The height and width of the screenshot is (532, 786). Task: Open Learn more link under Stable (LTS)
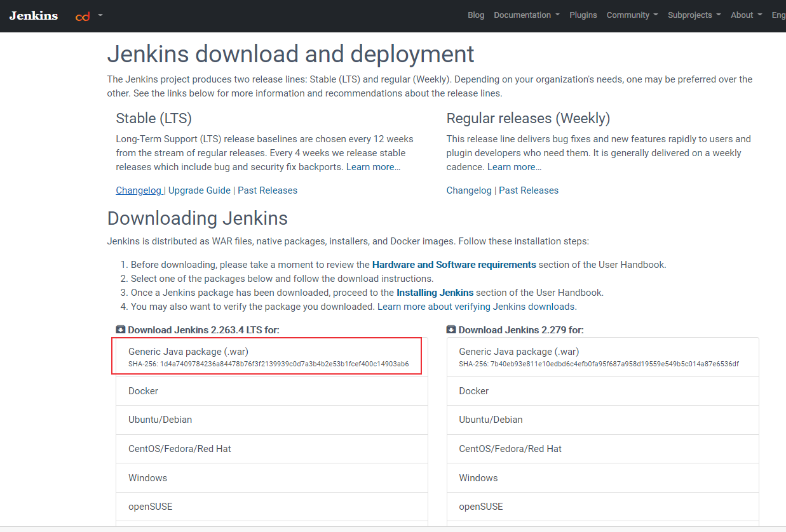(x=374, y=167)
